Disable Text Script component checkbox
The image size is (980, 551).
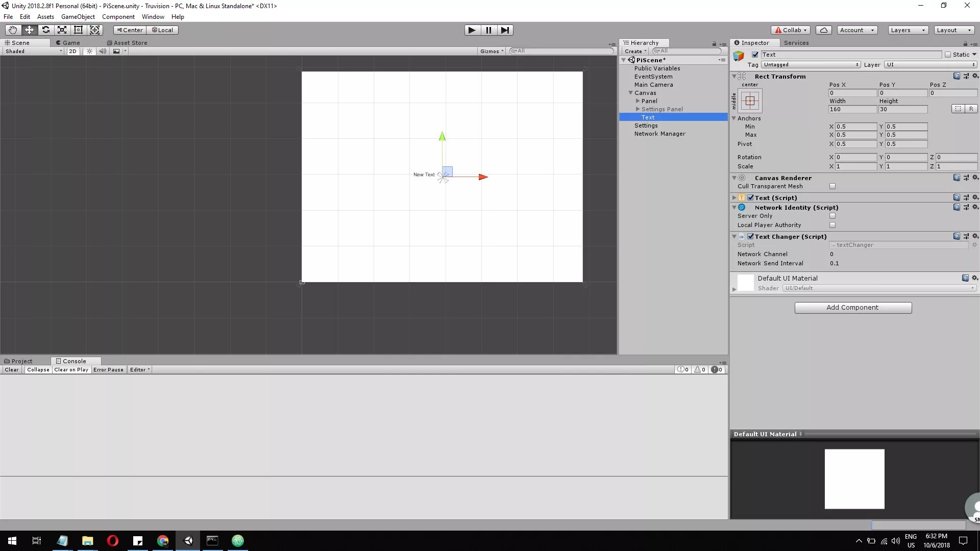pyautogui.click(x=751, y=197)
